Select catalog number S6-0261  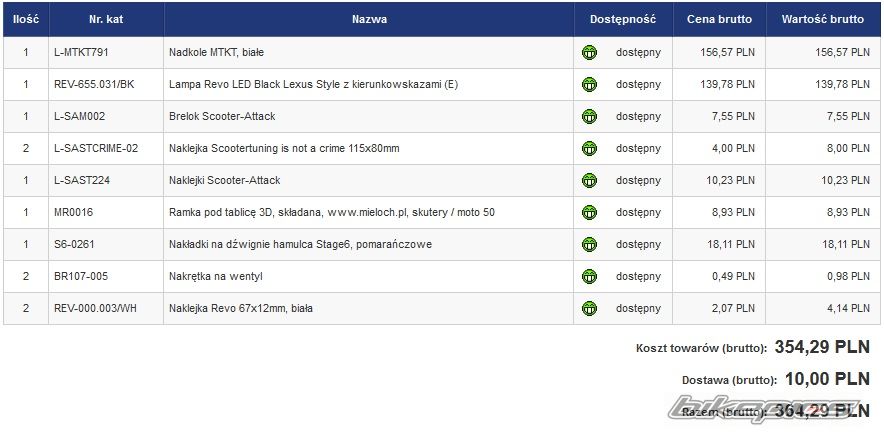click(x=72, y=245)
